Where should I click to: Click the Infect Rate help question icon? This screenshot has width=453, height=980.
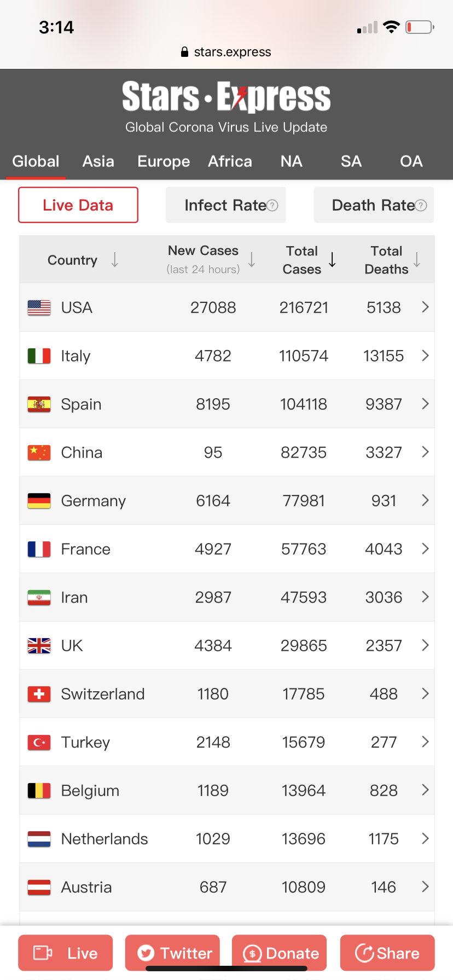click(x=272, y=206)
